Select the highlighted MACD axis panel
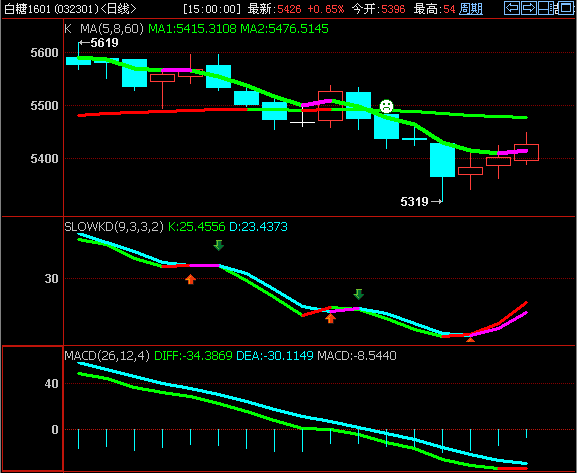 [32, 408]
